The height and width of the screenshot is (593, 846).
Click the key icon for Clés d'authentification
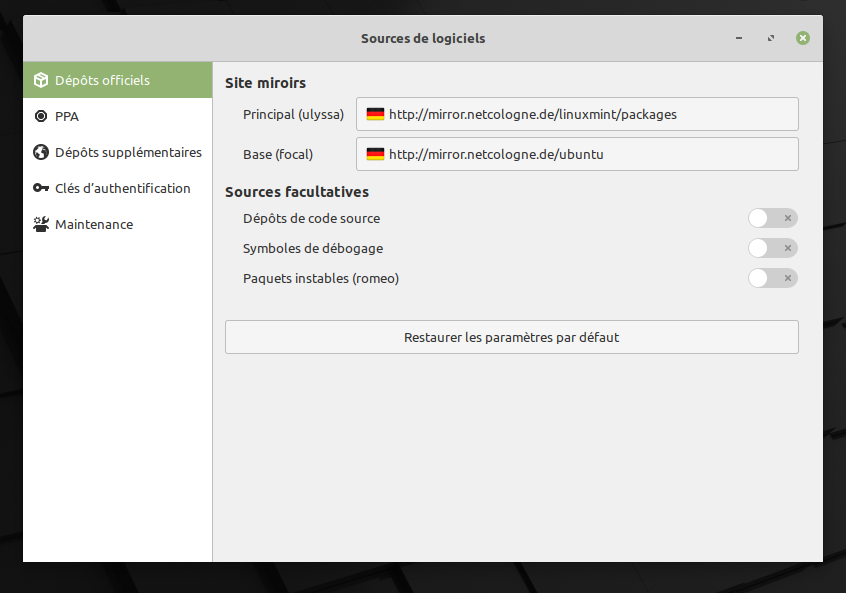(x=41, y=188)
